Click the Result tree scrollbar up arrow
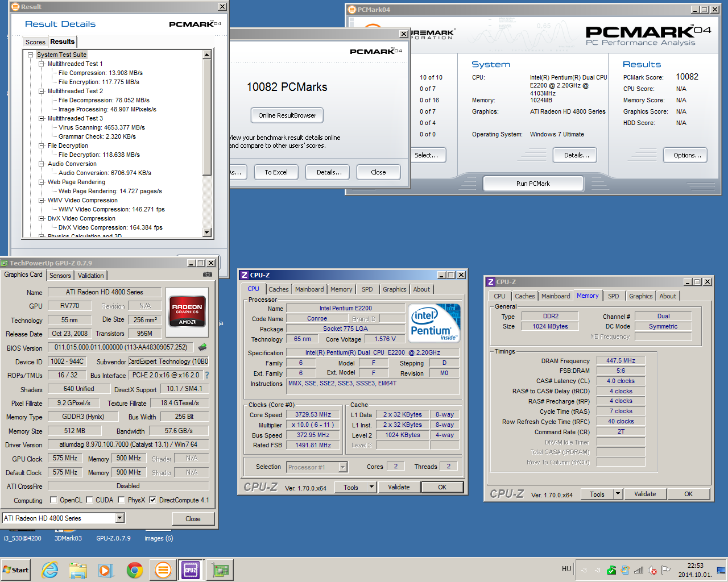This screenshot has height=582, width=728. tap(207, 55)
